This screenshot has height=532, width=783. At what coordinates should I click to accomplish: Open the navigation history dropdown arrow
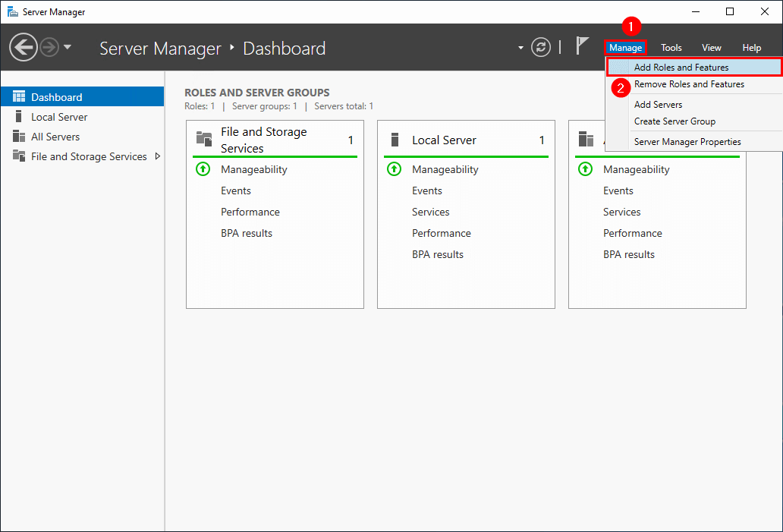coord(68,48)
